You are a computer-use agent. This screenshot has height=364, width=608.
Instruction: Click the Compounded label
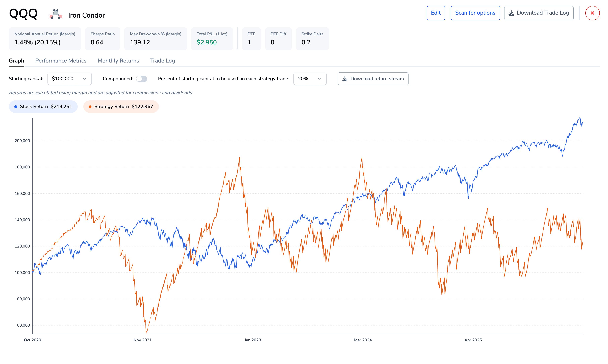[118, 79]
